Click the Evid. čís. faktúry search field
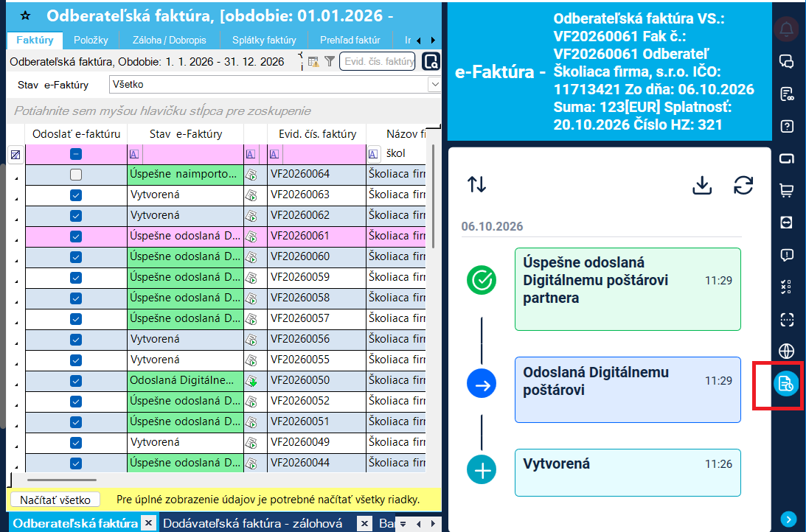 coord(378,62)
